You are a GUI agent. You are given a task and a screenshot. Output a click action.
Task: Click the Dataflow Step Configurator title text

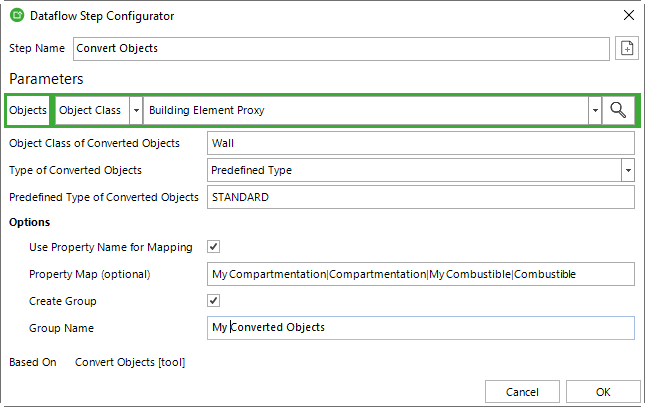(102, 16)
